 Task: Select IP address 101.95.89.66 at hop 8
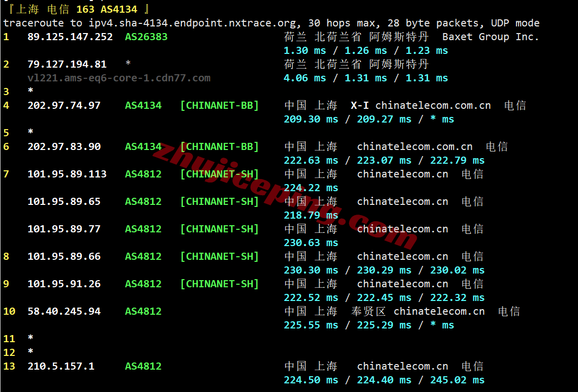coord(64,256)
